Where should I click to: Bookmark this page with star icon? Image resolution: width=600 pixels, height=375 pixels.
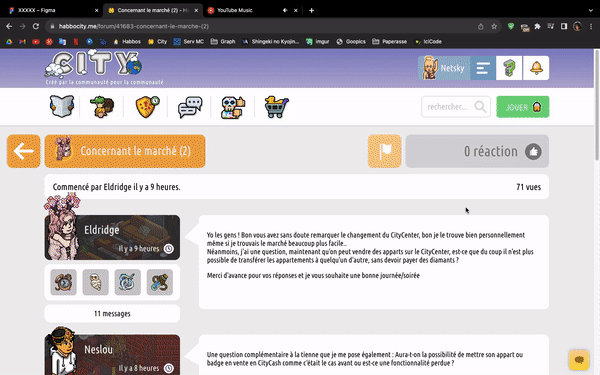[x=494, y=26]
